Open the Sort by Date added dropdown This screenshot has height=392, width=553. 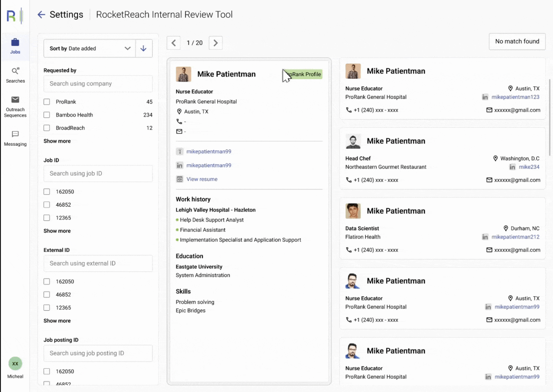[x=90, y=48]
